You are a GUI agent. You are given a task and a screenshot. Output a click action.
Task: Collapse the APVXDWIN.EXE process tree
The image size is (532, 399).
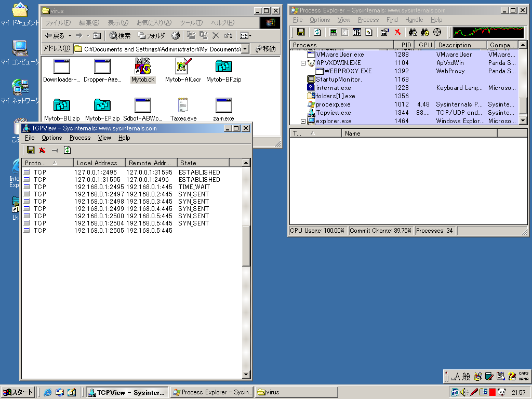(x=303, y=63)
